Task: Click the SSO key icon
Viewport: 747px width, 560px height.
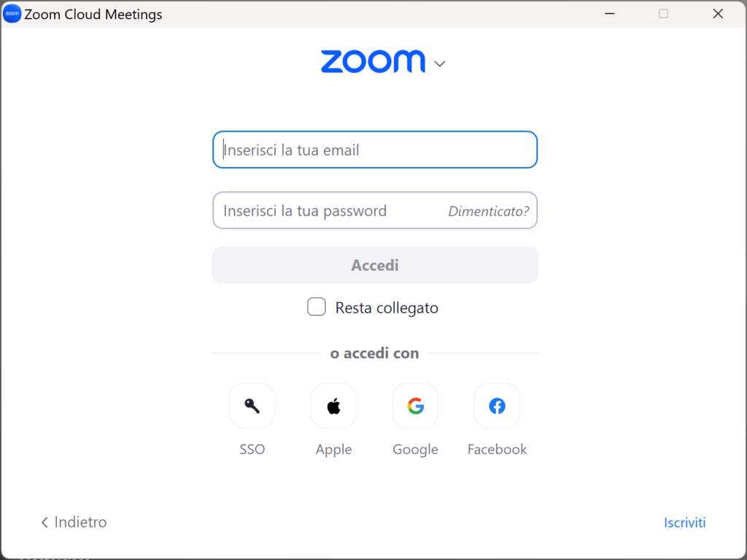Action: (252, 405)
